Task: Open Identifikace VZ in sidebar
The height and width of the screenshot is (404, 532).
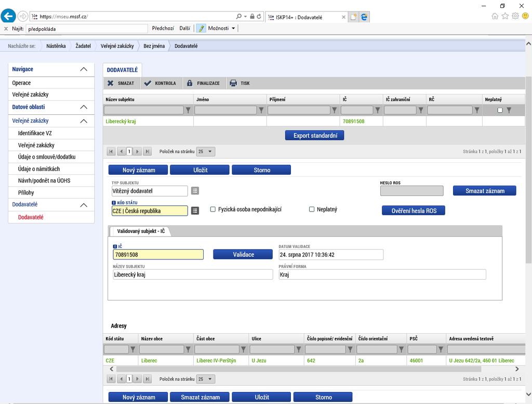Action: coord(35,134)
